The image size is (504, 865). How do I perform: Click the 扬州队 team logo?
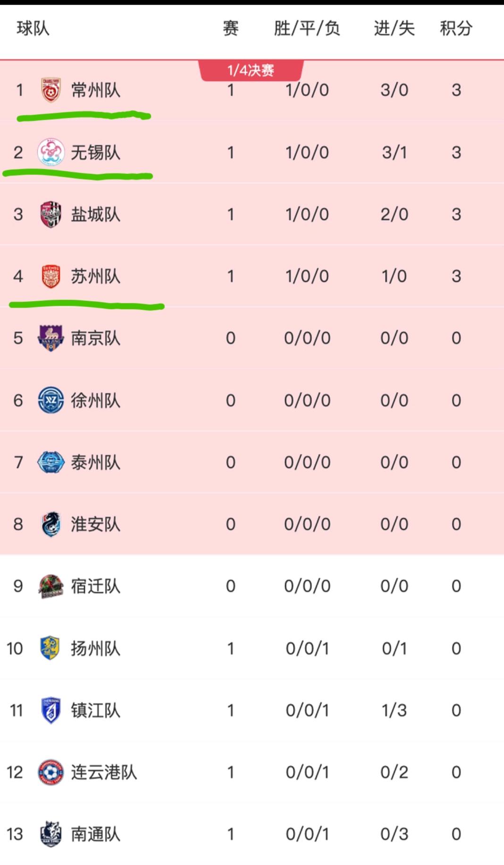coord(49,648)
